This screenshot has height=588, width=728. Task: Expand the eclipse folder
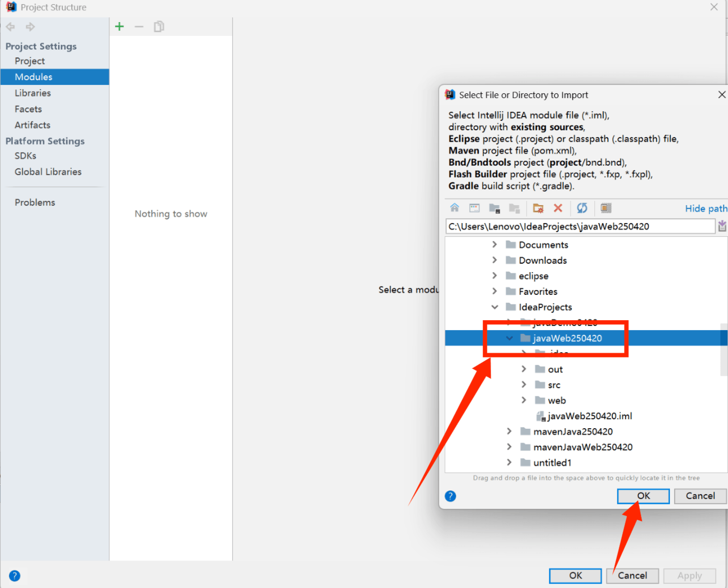click(494, 275)
